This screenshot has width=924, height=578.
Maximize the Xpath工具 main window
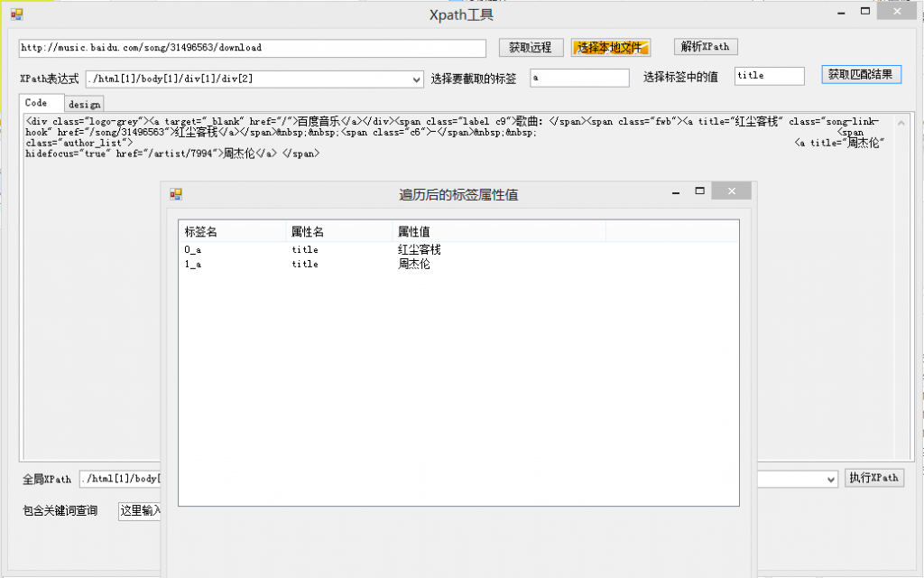pos(865,11)
